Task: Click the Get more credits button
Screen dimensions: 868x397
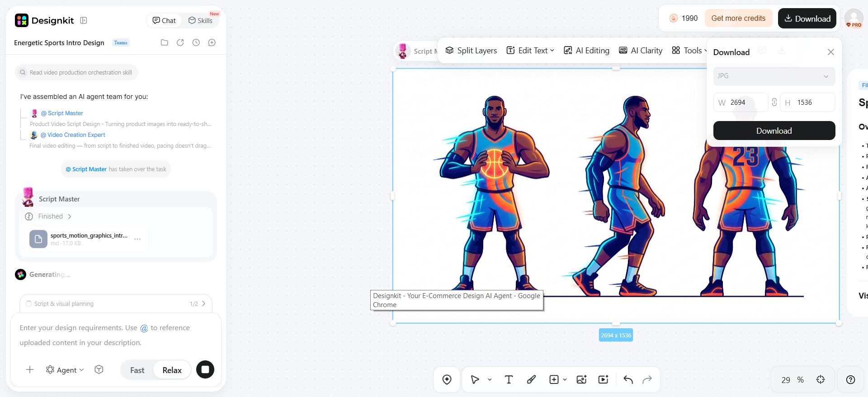Action: 738,18
